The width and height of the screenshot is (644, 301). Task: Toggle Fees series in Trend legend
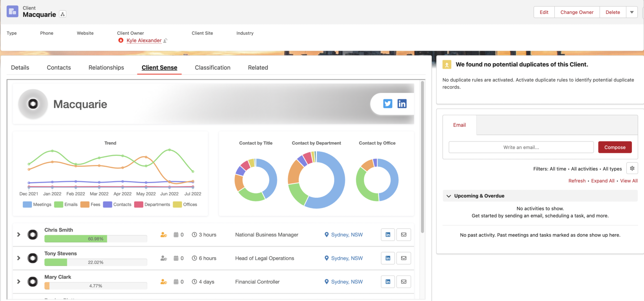(91, 205)
